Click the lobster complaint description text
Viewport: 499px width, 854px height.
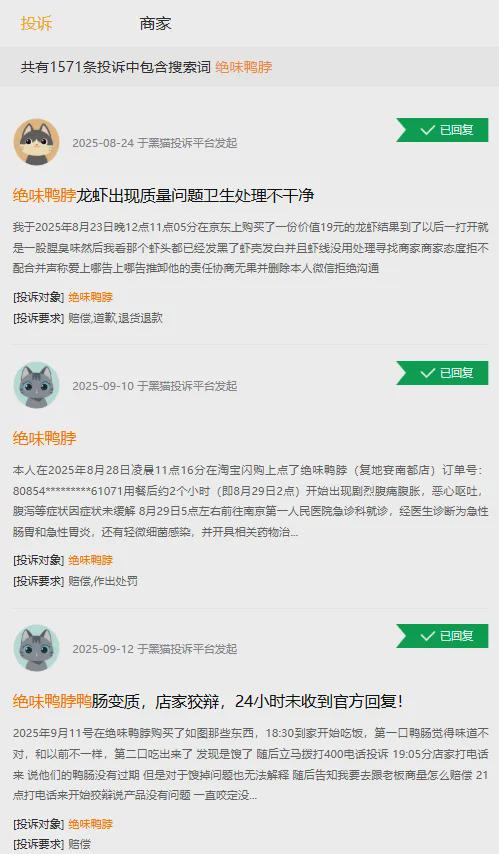pyautogui.click(x=251, y=247)
